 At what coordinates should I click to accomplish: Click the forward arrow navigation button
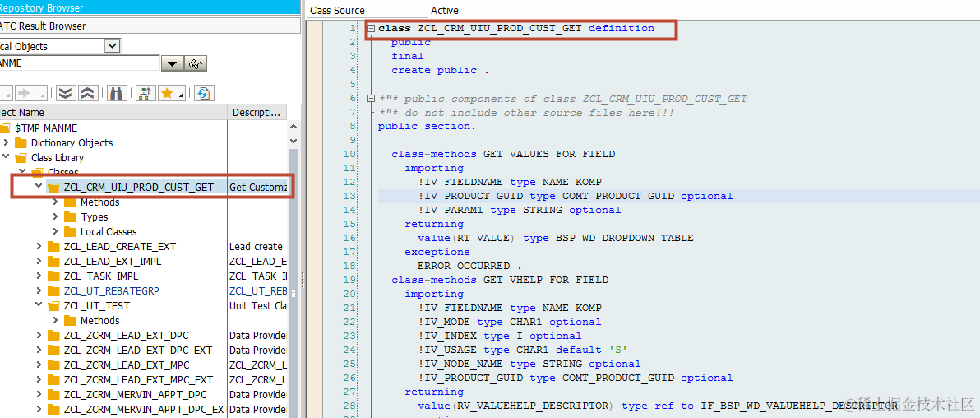click(30, 93)
